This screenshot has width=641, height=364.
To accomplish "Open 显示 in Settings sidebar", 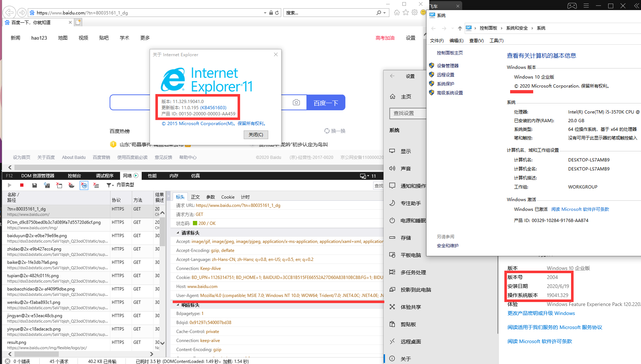I will (406, 151).
